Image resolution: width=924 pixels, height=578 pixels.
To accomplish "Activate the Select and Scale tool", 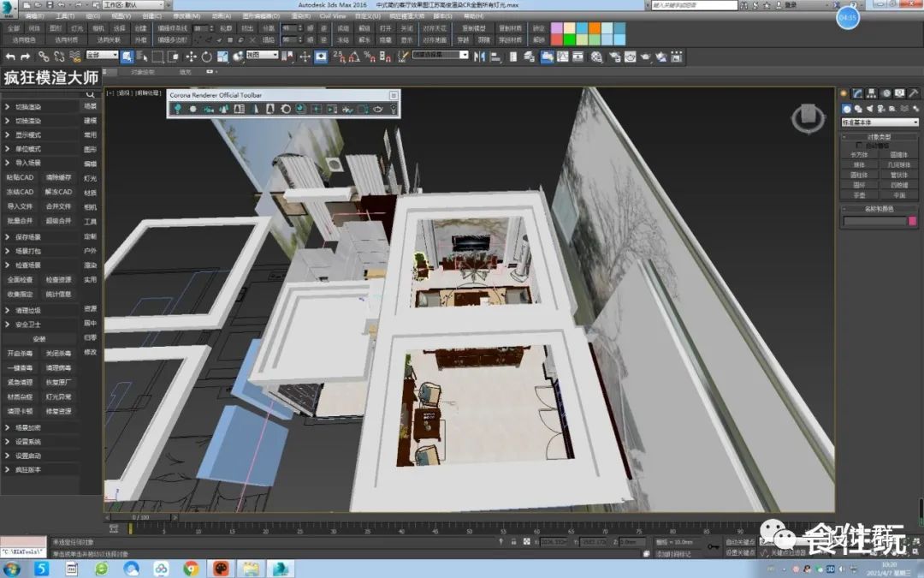I will coord(222,57).
